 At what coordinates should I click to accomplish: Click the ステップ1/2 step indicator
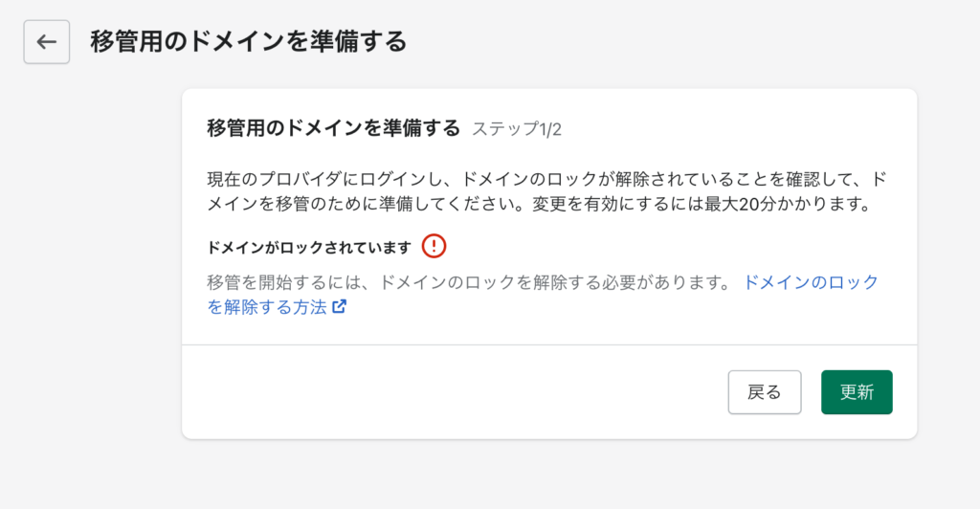pos(517,129)
